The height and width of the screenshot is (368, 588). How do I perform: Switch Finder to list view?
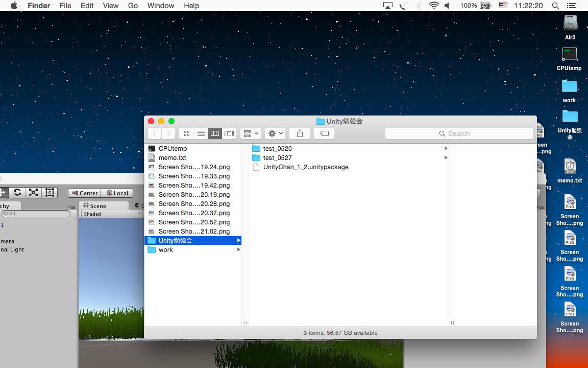click(x=201, y=133)
